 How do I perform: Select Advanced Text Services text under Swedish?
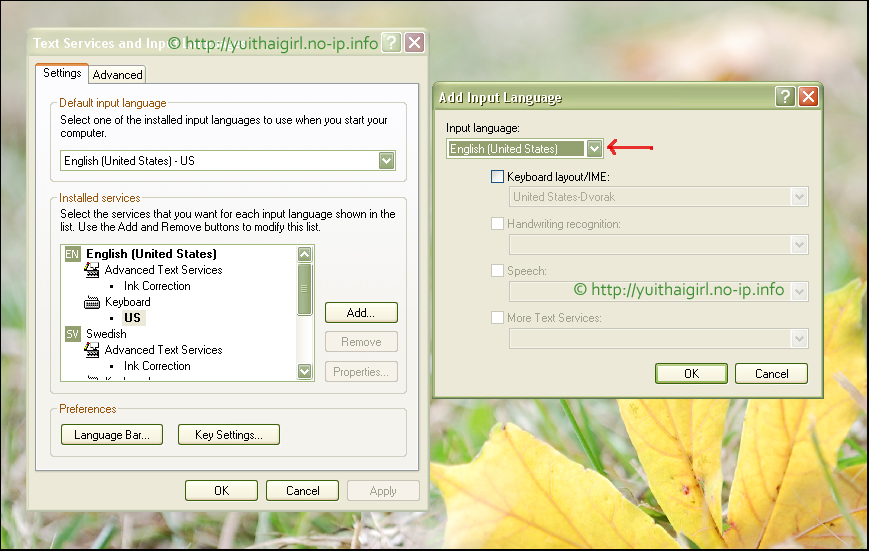point(163,350)
